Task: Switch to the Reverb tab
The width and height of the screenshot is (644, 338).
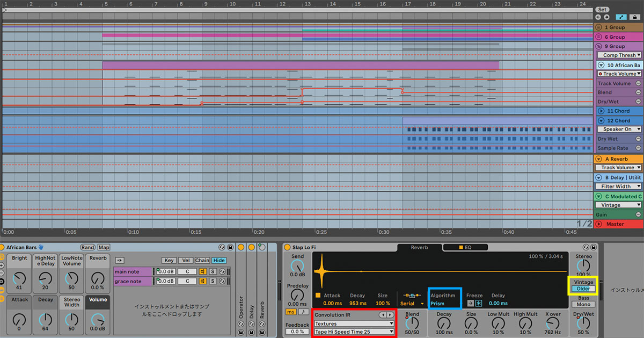Action: coord(419,247)
